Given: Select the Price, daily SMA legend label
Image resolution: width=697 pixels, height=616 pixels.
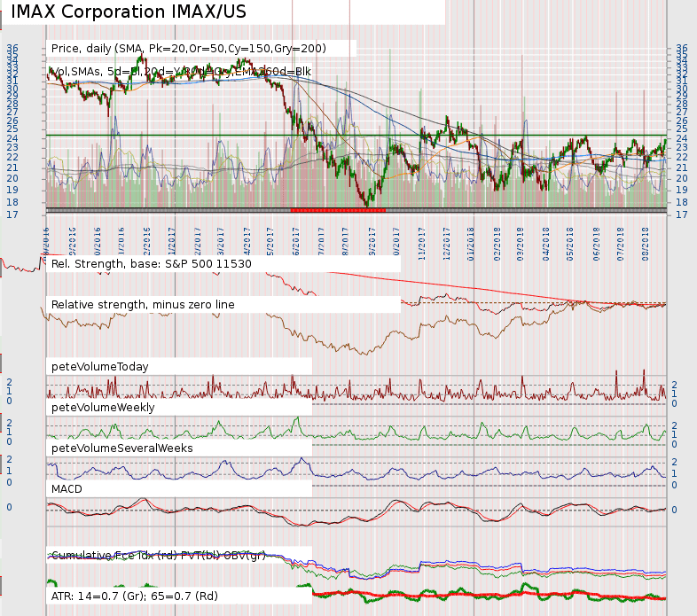Looking at the screenshot, I should pyautogui.click(x=189, y=49).
